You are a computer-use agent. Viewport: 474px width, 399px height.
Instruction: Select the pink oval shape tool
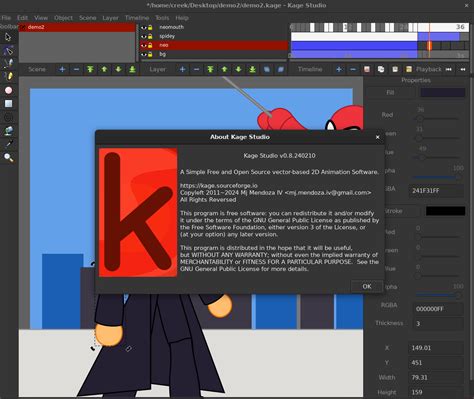(x=8, y=90)
